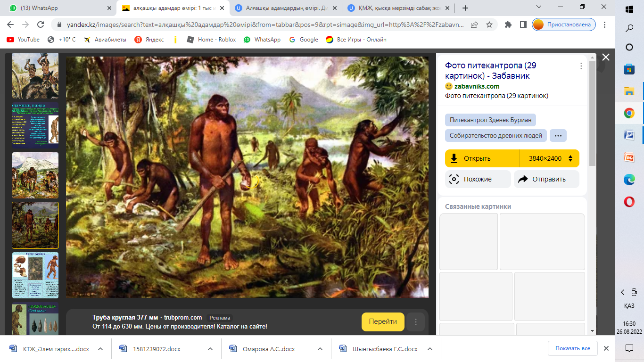Open File Explorer from taskbar

click(x=629, y=91)
